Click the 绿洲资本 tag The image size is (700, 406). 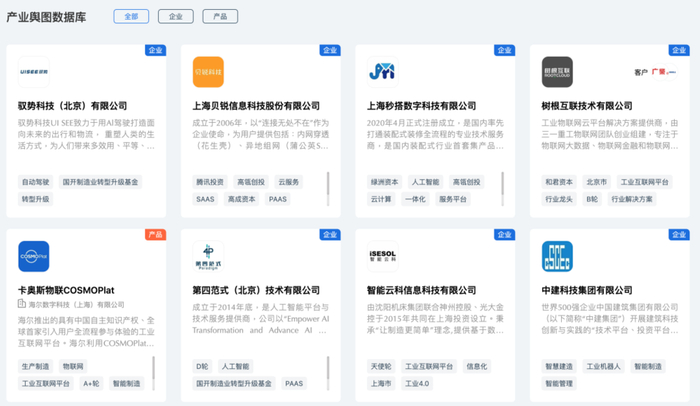384,182
